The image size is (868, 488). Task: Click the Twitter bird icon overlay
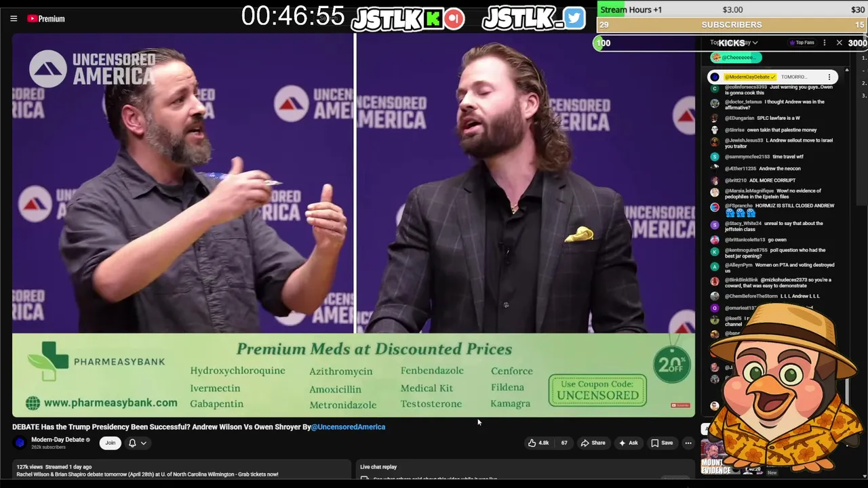[x=574, y=18]
